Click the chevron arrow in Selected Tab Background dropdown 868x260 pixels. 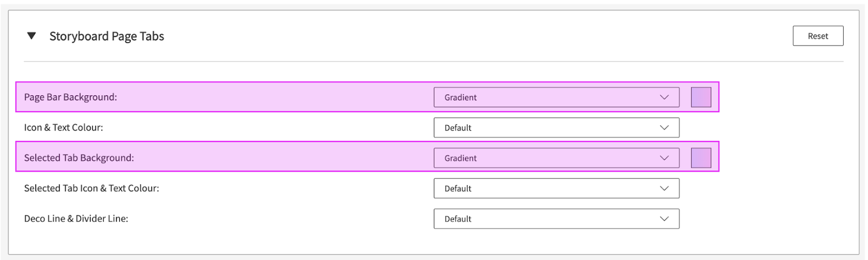(664, 158)
